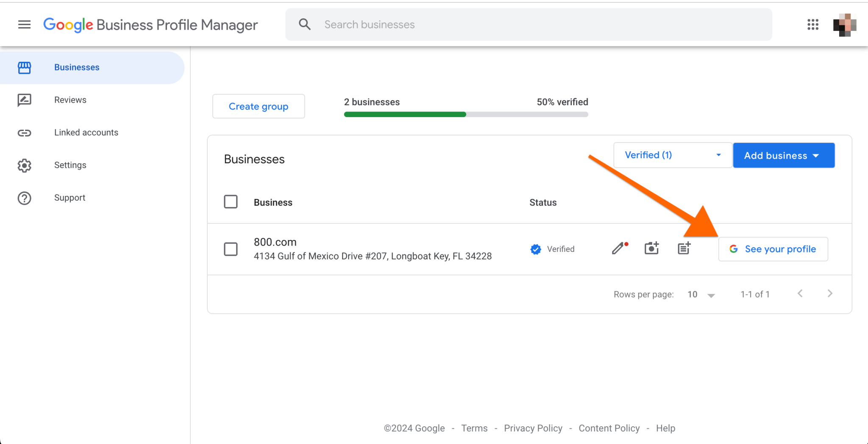This screenshot has width=868, height=444.
Task: Open the Google apps grid
Action: (x=812, y=25)
